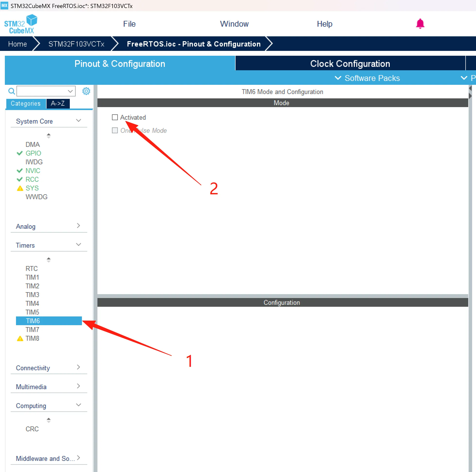Click the sort arrows above DMA
The width and height of the screenshot is (476, 472).
pyautogui.click(x=48, y=136)
